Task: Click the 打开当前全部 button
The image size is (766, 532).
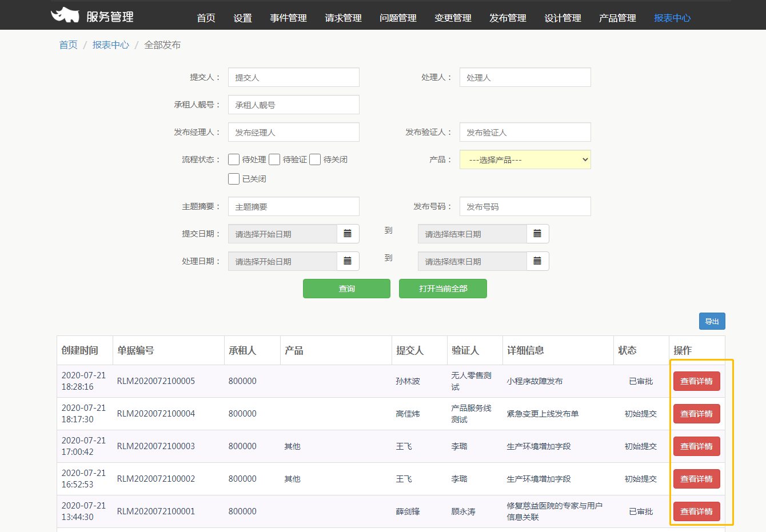Action: 443,289
